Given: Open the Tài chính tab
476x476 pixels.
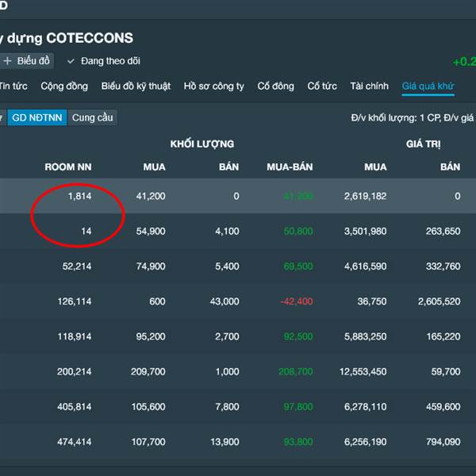Looking at the screenshot, I should tap(370, 86).
